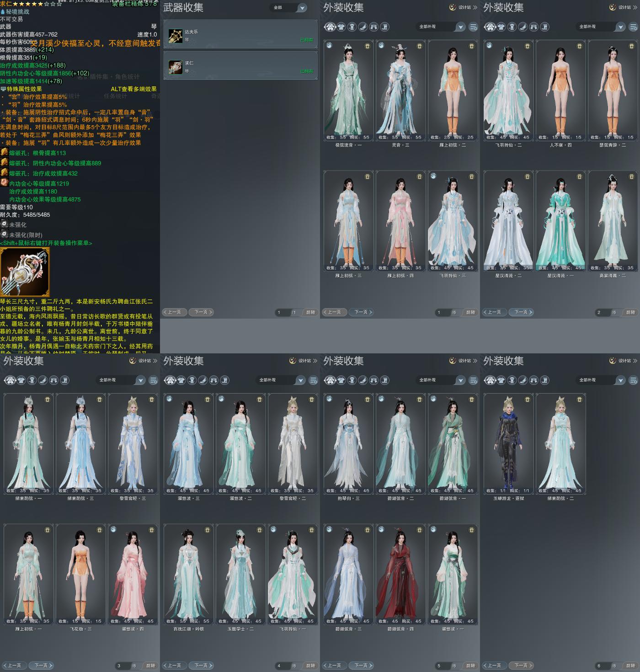Open 全部外观 dropdown in page 2 outfit panel
This screenshot has height=672, width=640.
pyautogui.click(x=601, y=27)
